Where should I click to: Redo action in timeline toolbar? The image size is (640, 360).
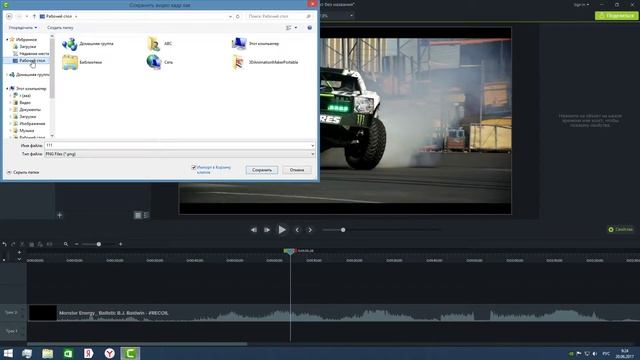tap(13, 244)
